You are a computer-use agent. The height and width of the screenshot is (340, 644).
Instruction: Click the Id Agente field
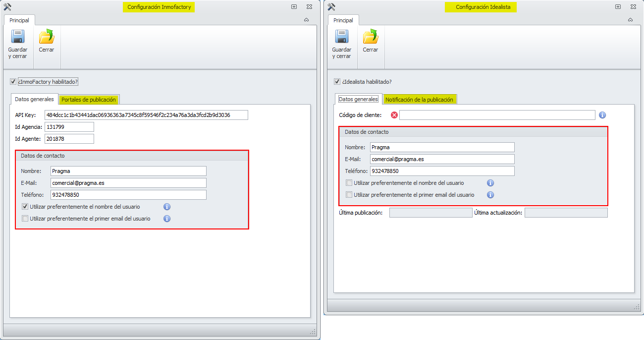(69, 139)
